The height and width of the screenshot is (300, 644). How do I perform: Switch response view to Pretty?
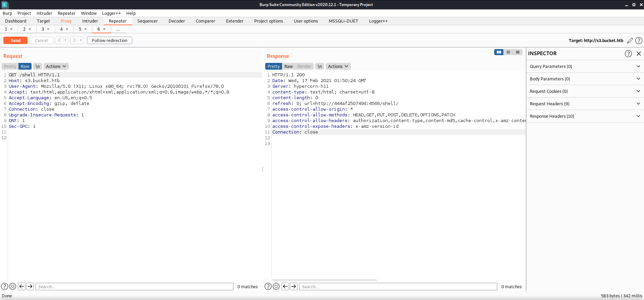[x=274, y=67]
